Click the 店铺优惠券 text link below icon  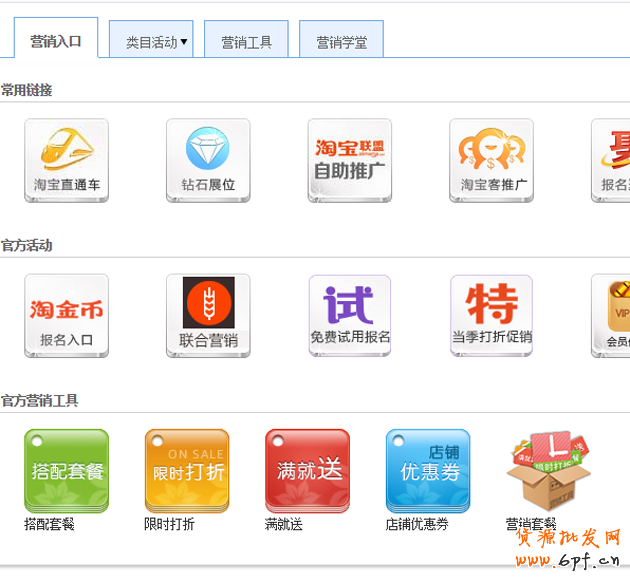(417, 524)
